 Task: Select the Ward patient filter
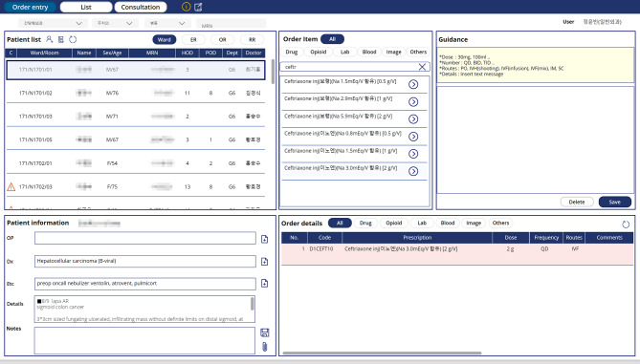(165, 39)
